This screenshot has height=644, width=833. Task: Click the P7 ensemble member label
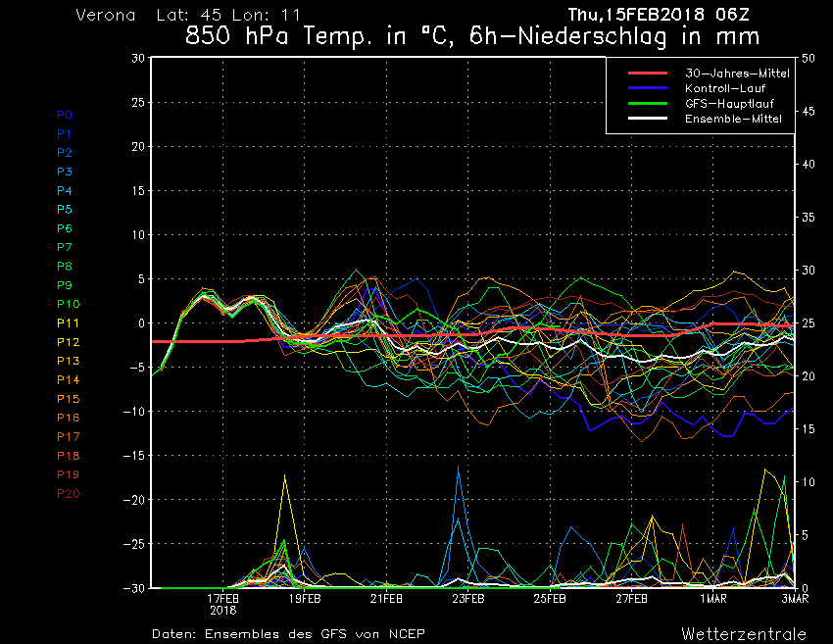pyautogui.click(x=65, y=247)
